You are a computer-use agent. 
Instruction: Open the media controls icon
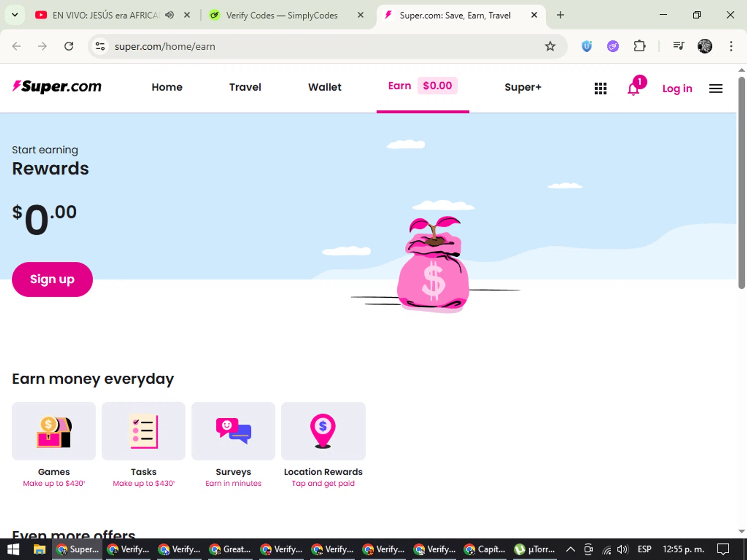678,46
